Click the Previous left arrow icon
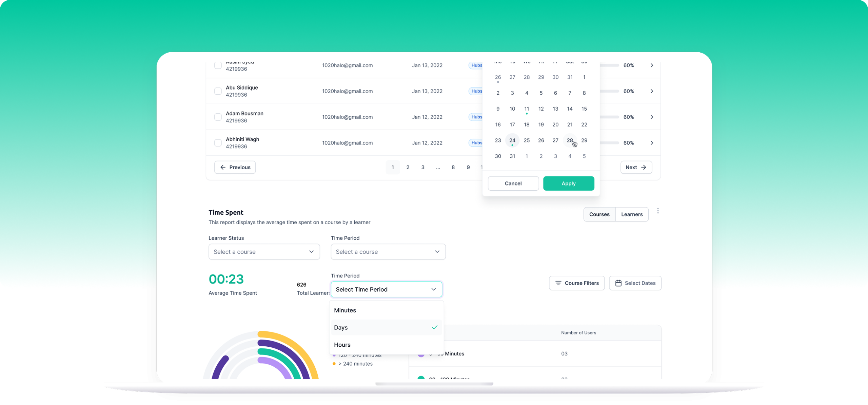The height and width of the screenshot is (405, 868). 223,167
